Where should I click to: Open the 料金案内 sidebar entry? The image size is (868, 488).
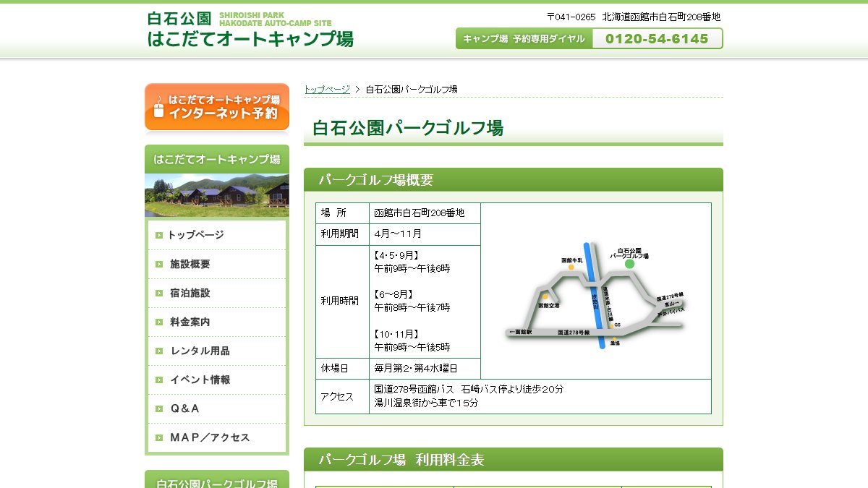tap(217, 322)
